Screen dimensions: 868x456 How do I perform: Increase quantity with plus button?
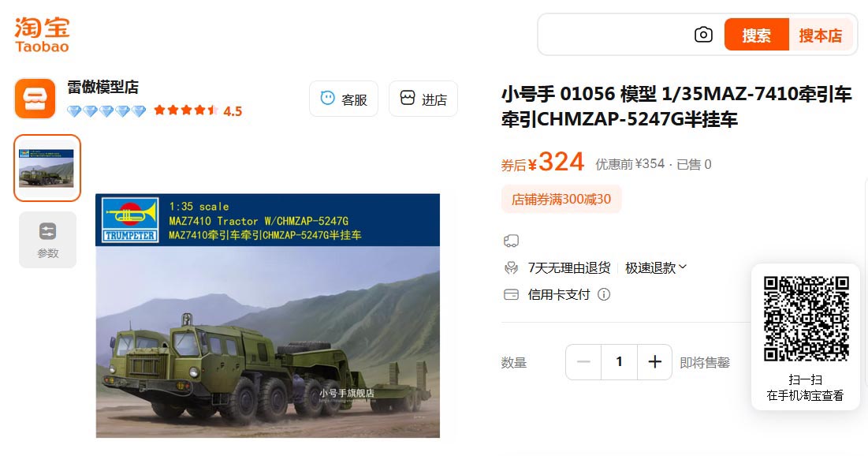tap(655, 362)
